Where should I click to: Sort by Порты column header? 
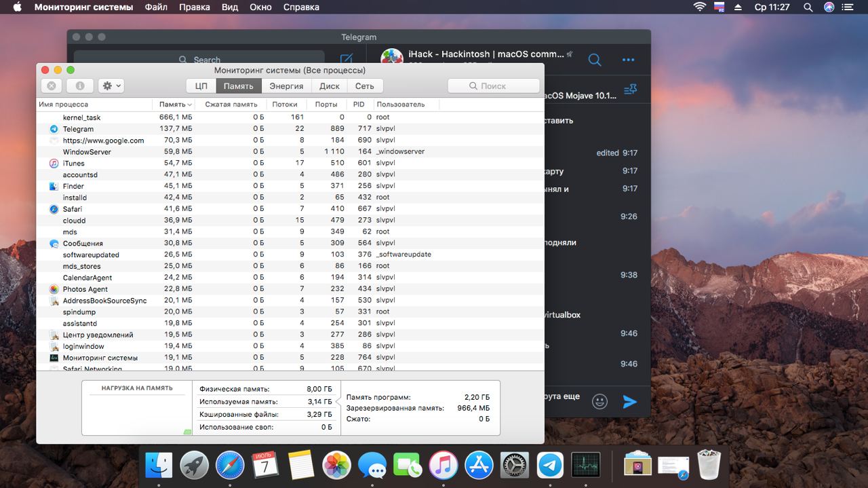click(x=326, y=105)
